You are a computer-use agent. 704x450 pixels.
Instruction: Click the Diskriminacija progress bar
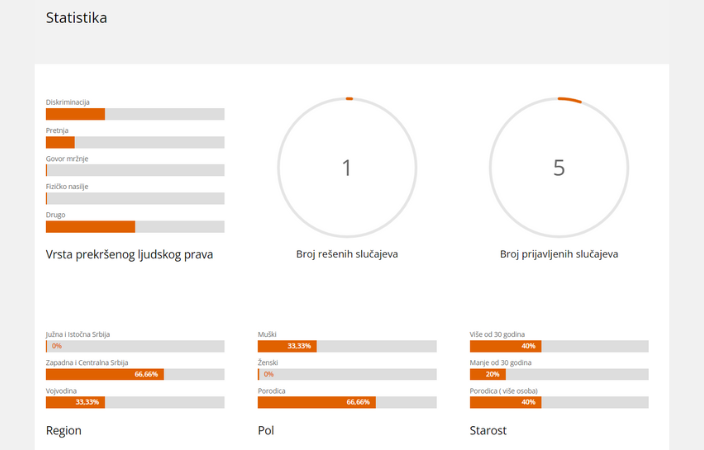135,114
